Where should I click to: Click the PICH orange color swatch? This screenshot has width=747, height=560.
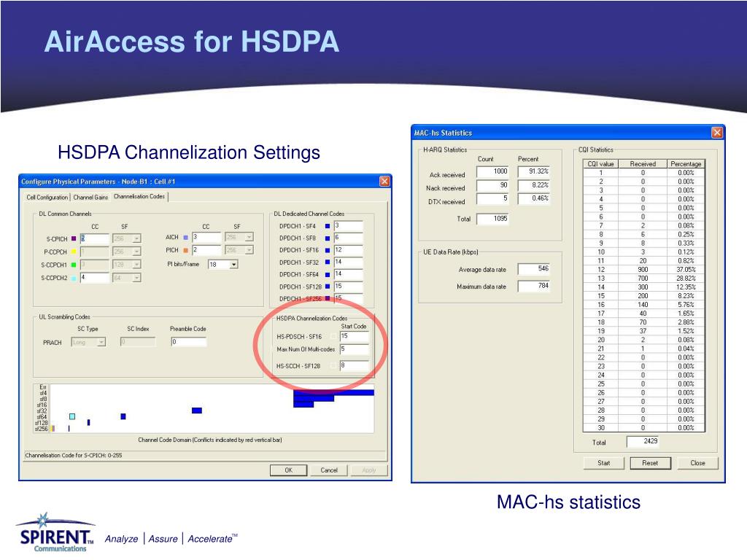pyautogui.click(x=186, y=250)
